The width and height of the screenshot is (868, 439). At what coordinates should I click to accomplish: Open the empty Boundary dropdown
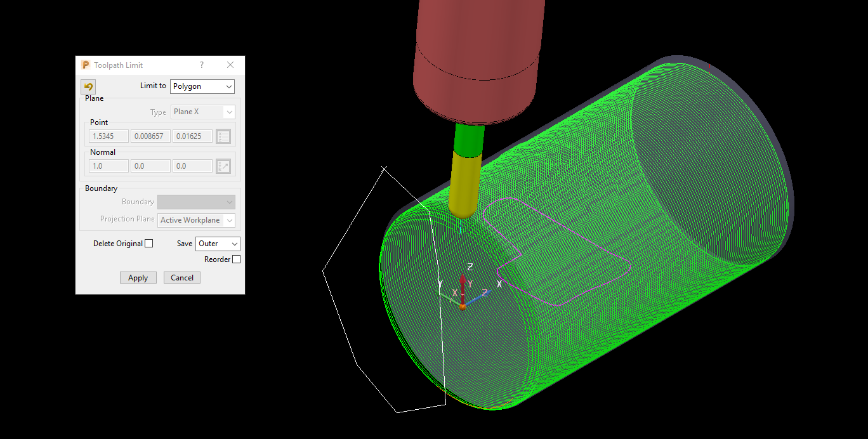[x=196, y=202]
